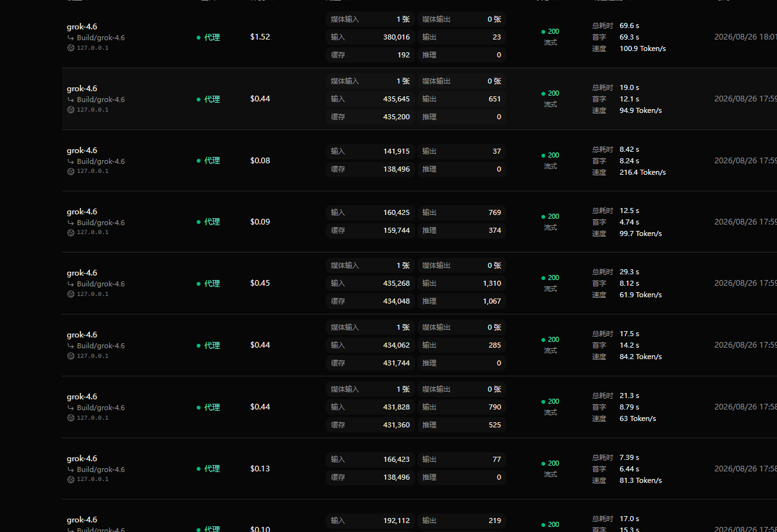This screenshot has width=777, height=532.
Task: Select the cost value $0.08
Action: coord(260,161)
